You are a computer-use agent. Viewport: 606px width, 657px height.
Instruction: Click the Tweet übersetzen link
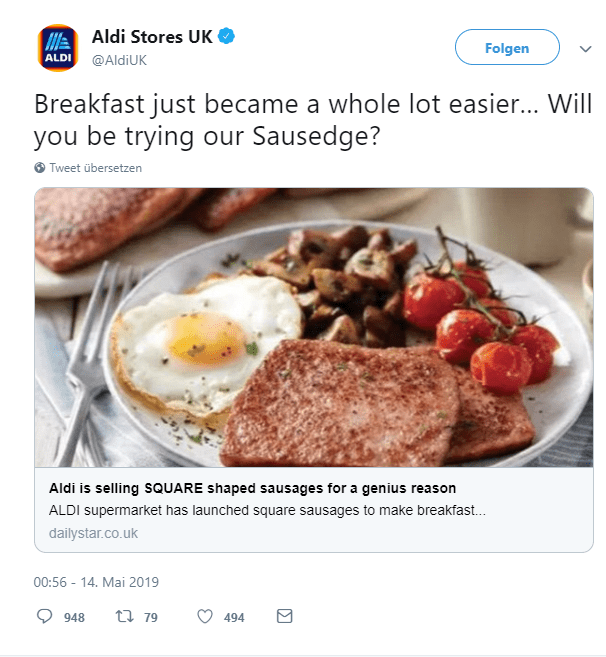tap(96, 168)
